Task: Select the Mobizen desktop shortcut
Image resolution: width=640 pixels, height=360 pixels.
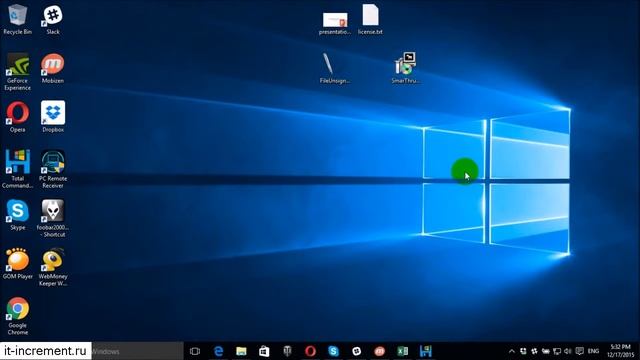Action: pyautogui.click(x=53, y=68)
